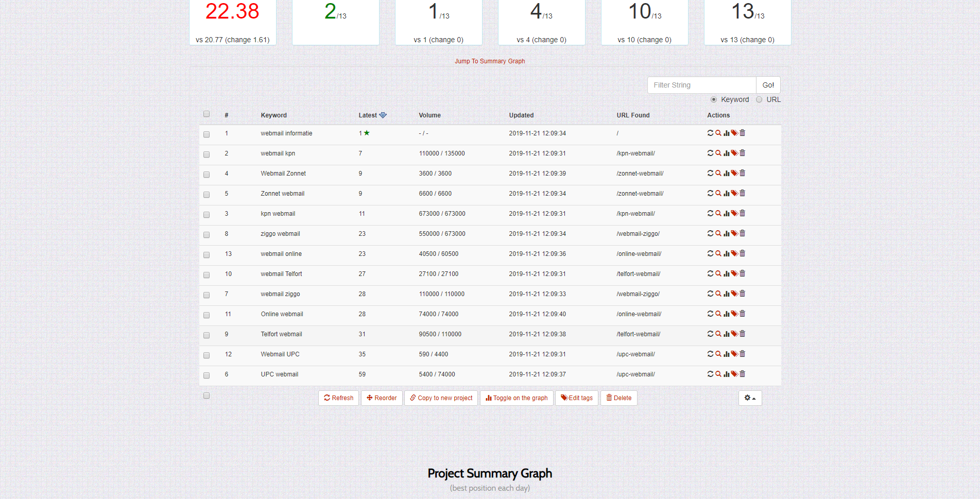The width and height of the screenshot is (980, 499).
Task: Click Toggle on the graph button
Action: pos(517,398)
